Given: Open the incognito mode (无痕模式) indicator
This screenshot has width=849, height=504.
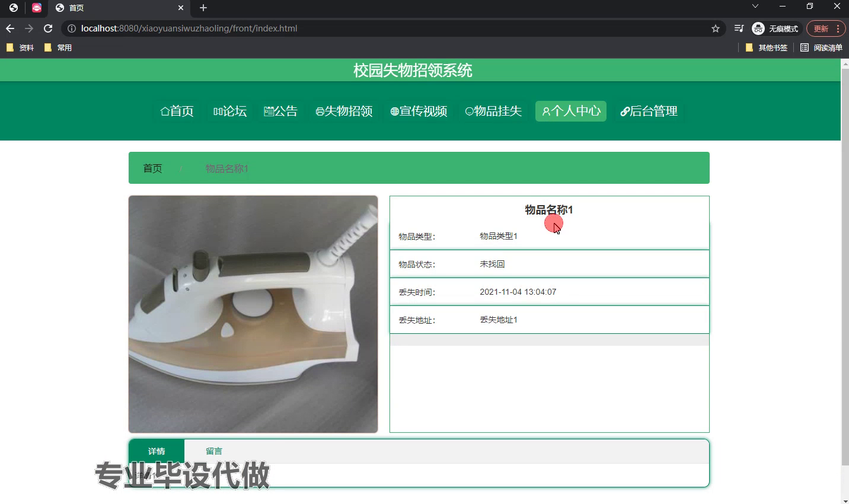Looking at the screenshot, I should point(775,28).
